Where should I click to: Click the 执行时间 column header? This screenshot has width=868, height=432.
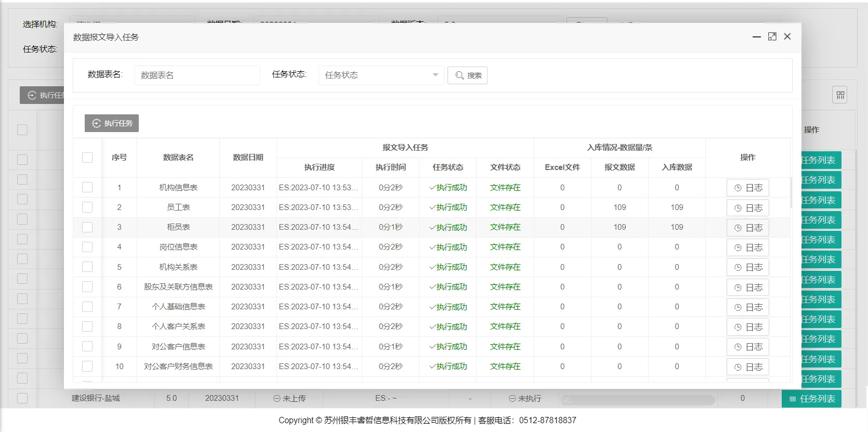390,167
